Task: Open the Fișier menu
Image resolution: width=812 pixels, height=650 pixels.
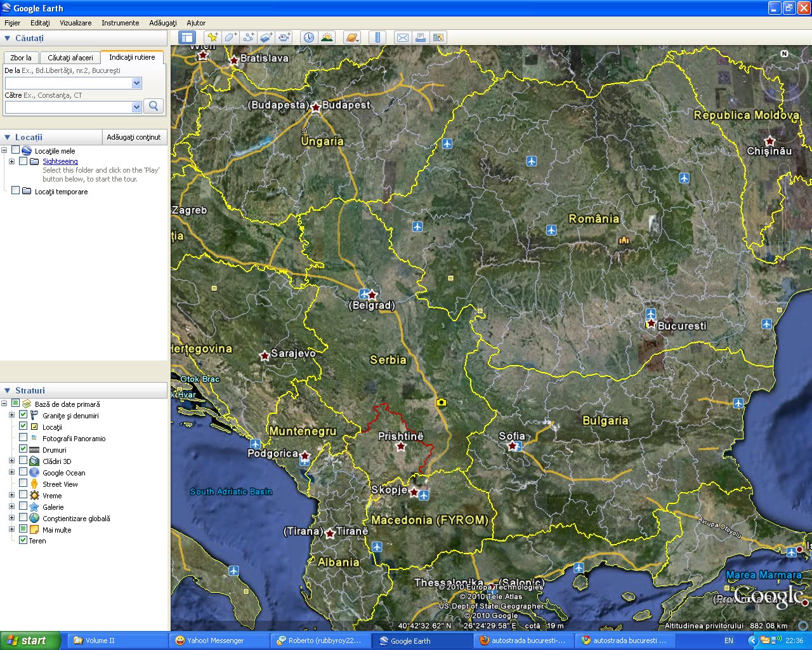Action: 13,23
